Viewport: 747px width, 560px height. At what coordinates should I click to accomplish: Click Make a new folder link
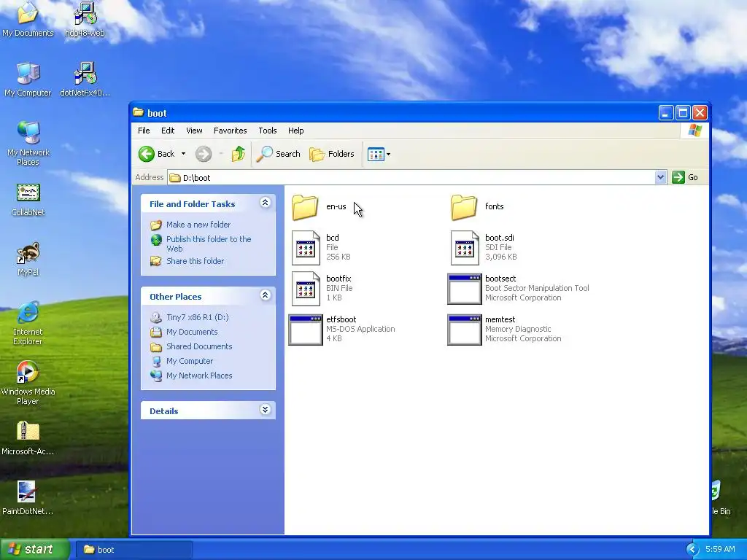198,225
